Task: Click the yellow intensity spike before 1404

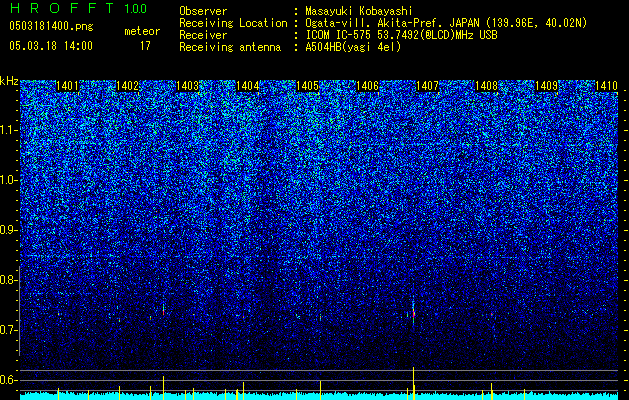Action: 243,391
